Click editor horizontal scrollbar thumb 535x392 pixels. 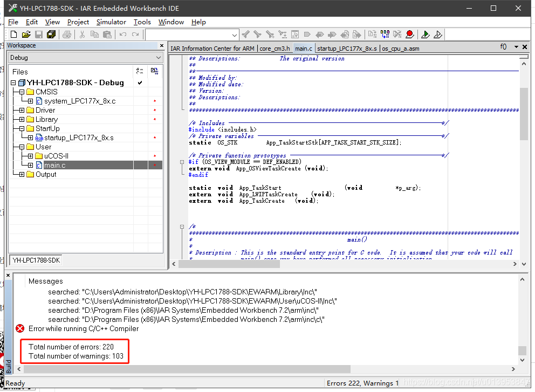[x=229, y=264]
